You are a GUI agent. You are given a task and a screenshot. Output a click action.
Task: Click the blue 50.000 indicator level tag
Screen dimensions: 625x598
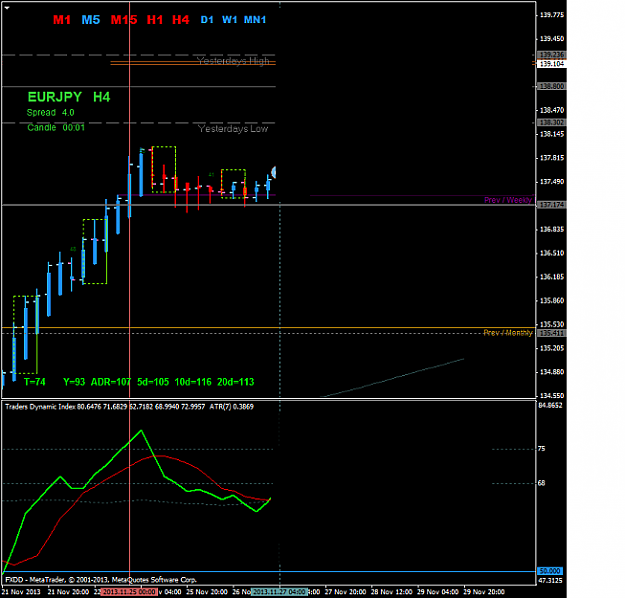(x=550, y=571)
